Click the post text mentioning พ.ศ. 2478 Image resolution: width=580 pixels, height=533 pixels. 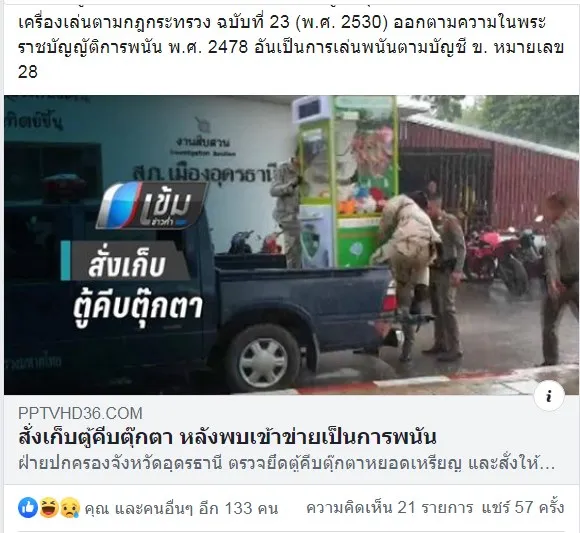pos(291,47)
